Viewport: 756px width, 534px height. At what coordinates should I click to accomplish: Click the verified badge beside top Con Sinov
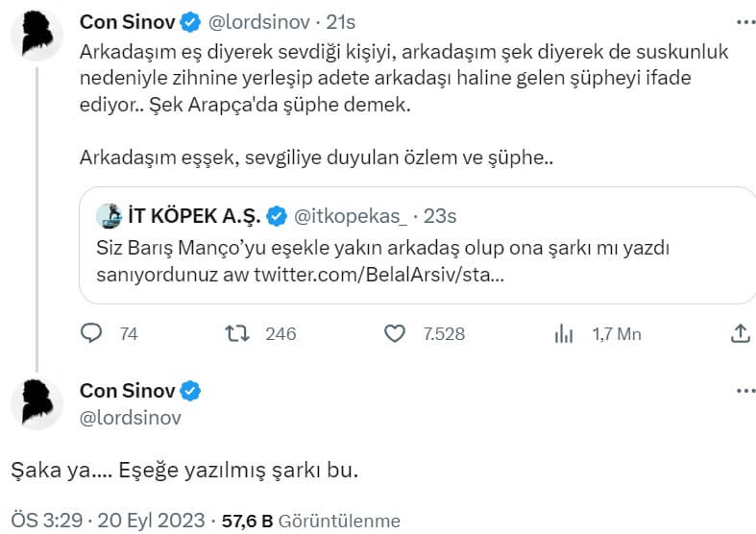coord(190,21)
